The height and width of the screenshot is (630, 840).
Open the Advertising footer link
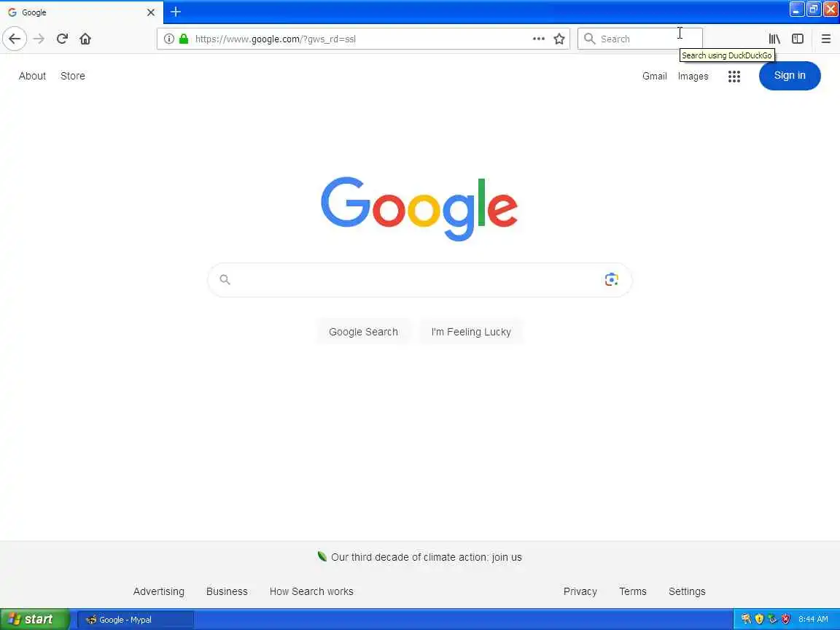tap(158, 591)
